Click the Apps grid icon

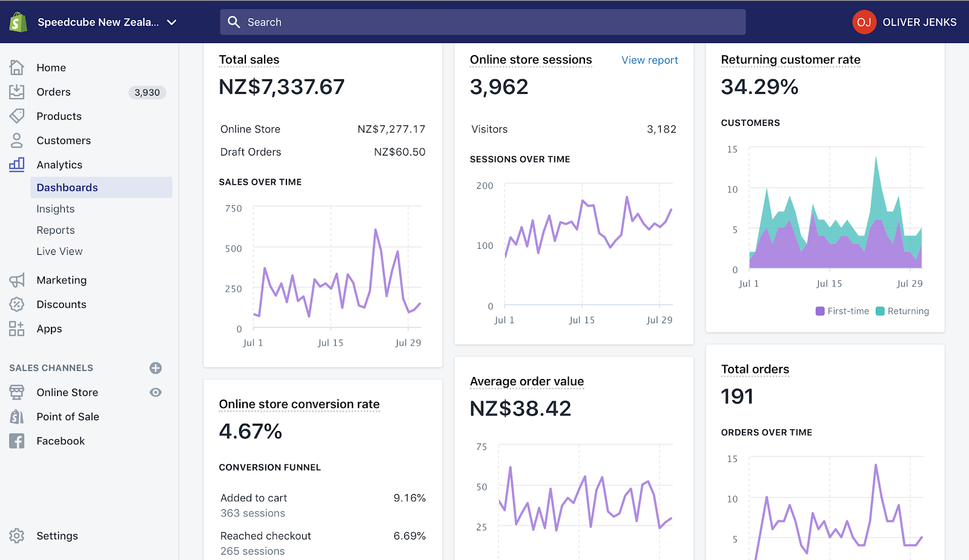17,328
